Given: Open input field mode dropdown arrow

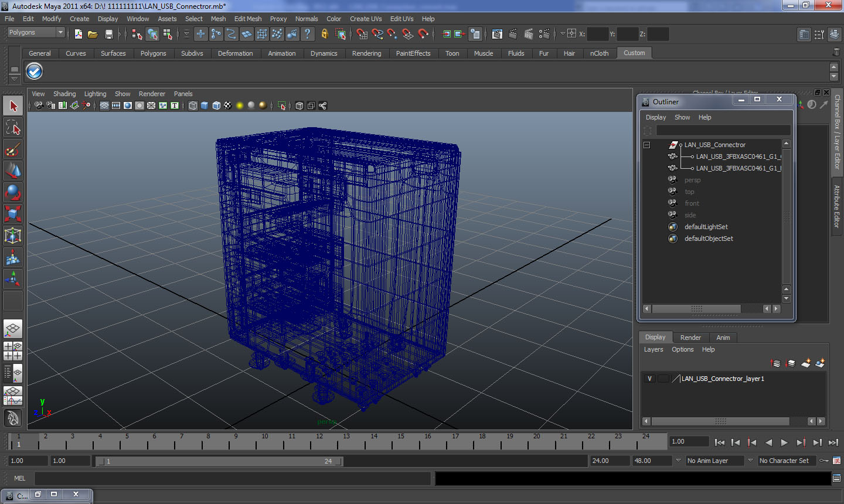Looking at the screenshot, I should pyautogui.click(x=562, y=33).
